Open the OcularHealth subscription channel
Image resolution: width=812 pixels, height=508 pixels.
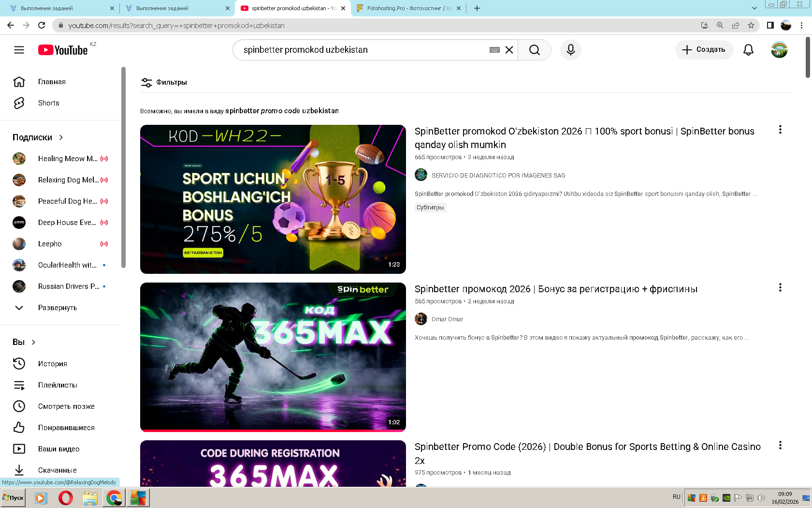(x=59, y=265)
